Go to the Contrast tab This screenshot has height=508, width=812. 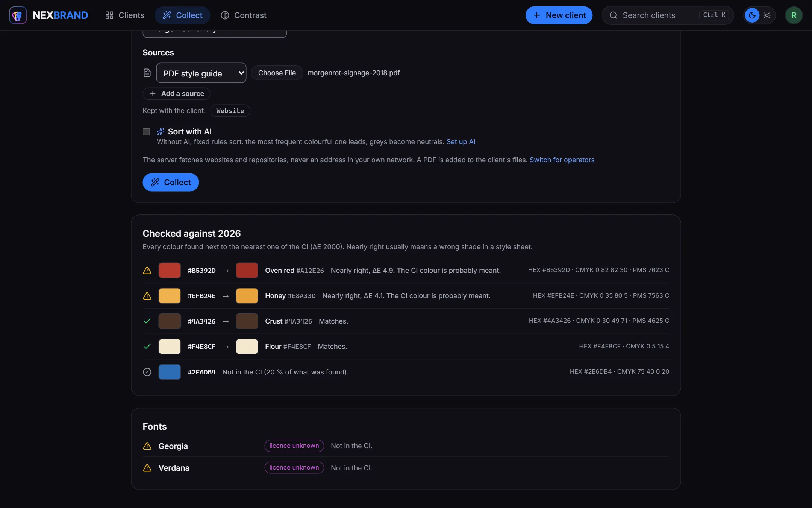click(x=243, y=15)
